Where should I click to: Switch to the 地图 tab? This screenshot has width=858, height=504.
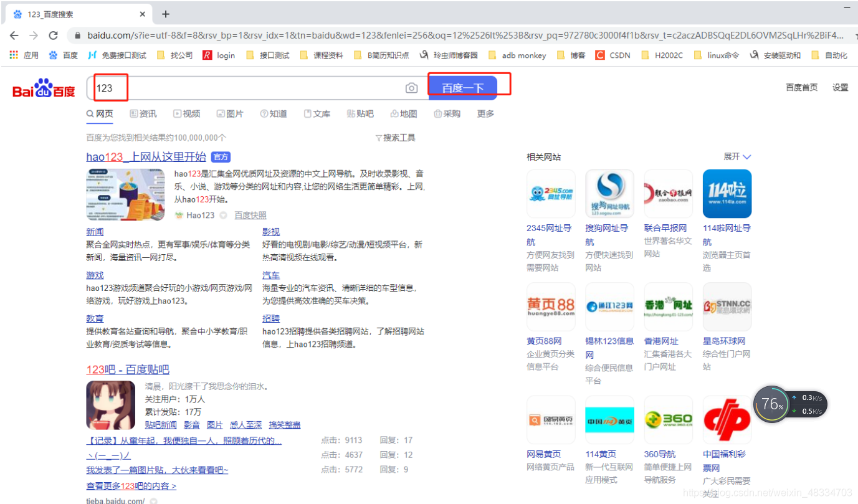tap(404, 113)
